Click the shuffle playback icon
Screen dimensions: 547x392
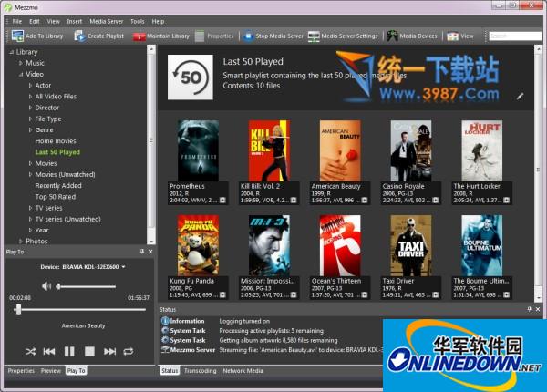pos(30,352)
